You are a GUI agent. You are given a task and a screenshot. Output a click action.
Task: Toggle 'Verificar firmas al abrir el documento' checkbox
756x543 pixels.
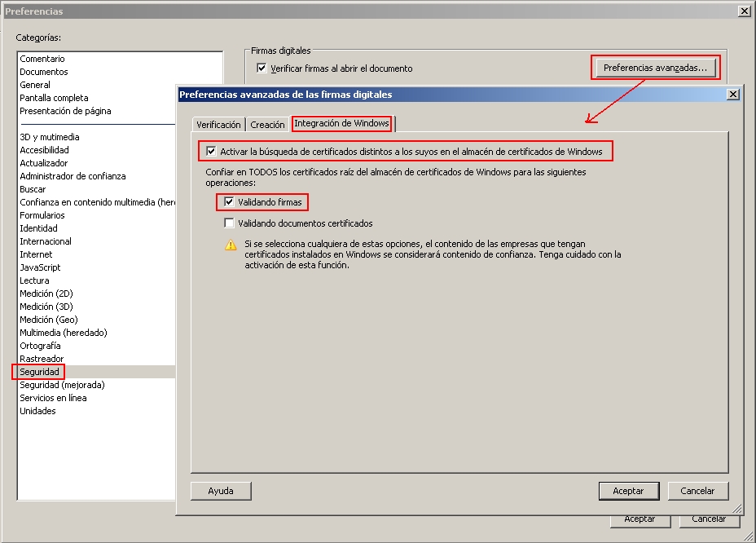point(262,68)
